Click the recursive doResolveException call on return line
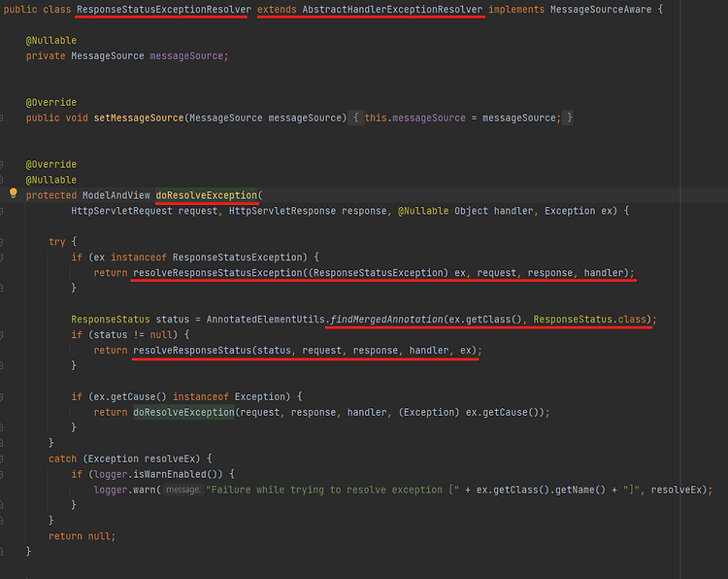Screen dimensions: 728x579 coord(183,412)
